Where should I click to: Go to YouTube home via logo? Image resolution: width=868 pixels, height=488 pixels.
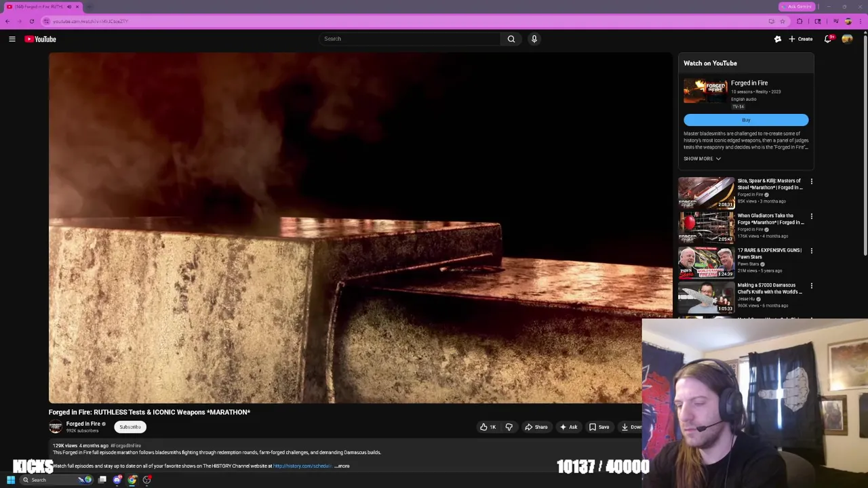(x=41, y=39)
